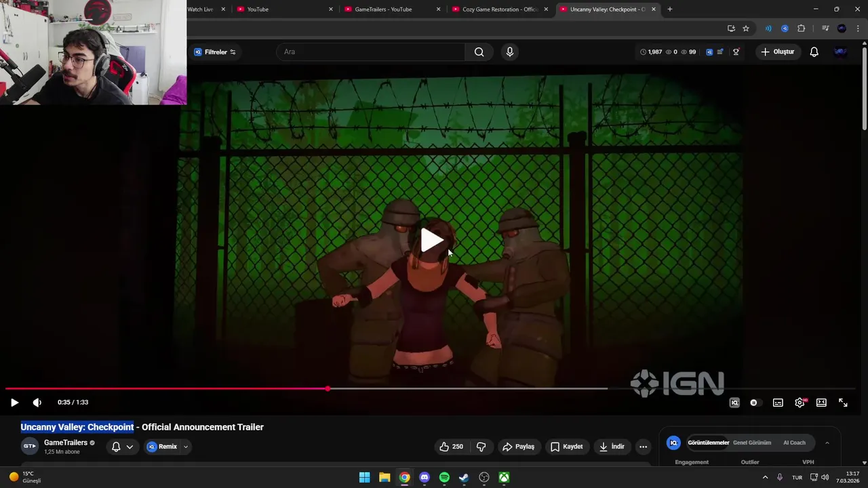Click the GameTrailers channel avatar
Viewport: 868px width, 488px height.
click(29, 447)
